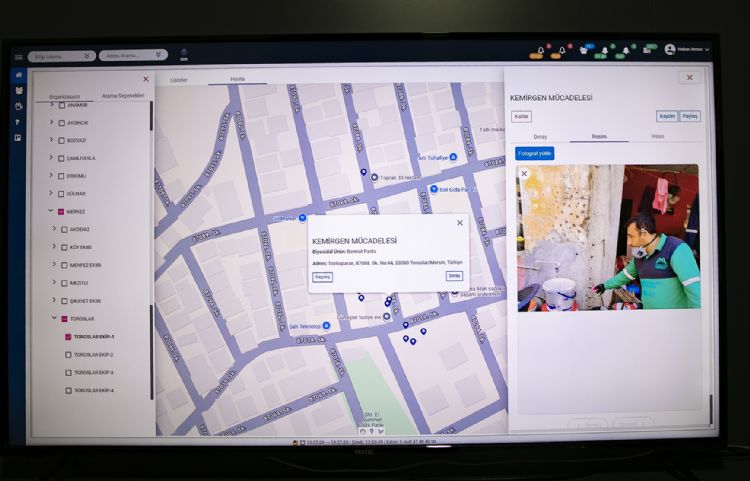Close the organization filter panel
This screenshot has height=481, width=750.
(146, 79)
